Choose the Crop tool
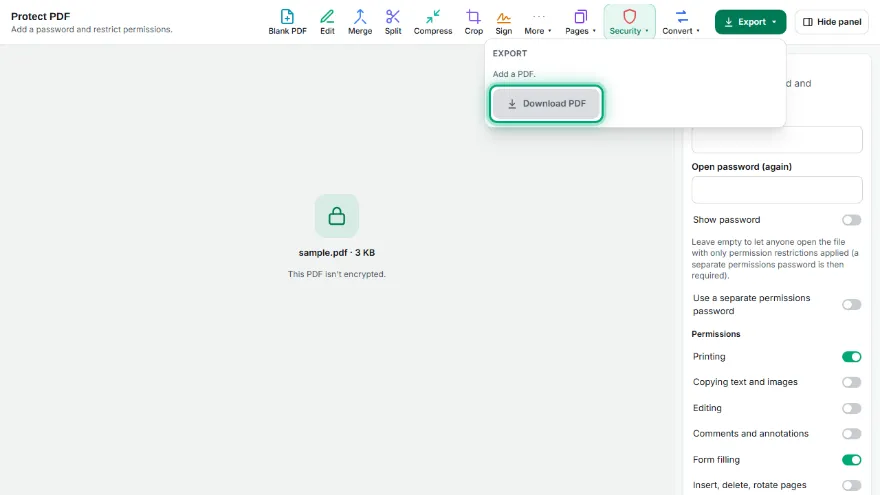This screenshot has width=880, height=495. click(473, 22)
